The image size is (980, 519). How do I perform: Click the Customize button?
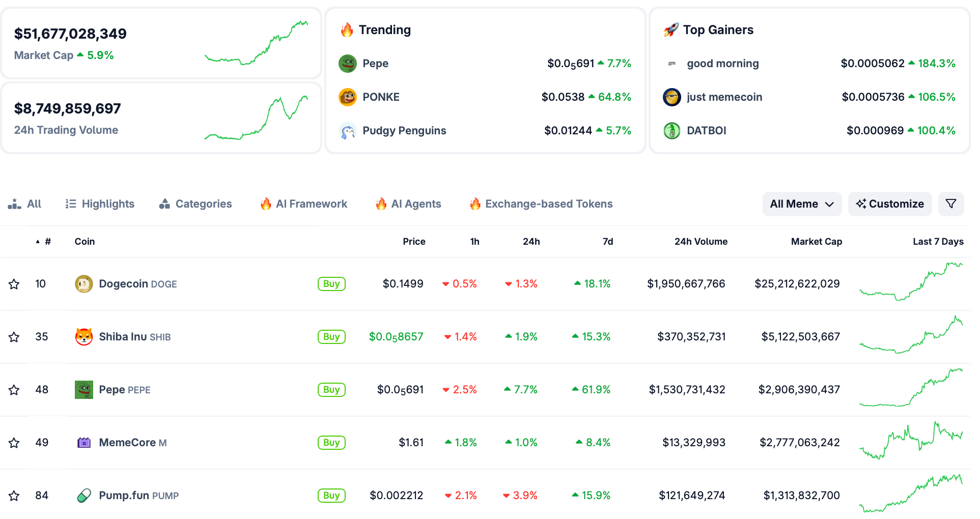(889, 204)
